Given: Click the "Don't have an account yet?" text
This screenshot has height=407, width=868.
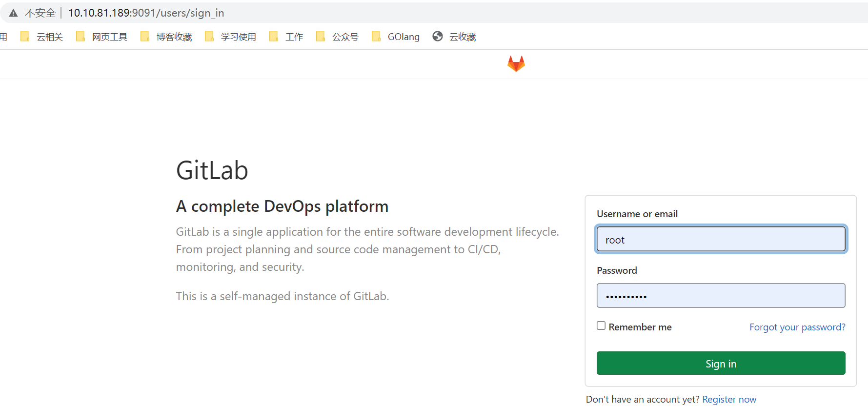Looking at the screenshot, I should coord(643,399).
